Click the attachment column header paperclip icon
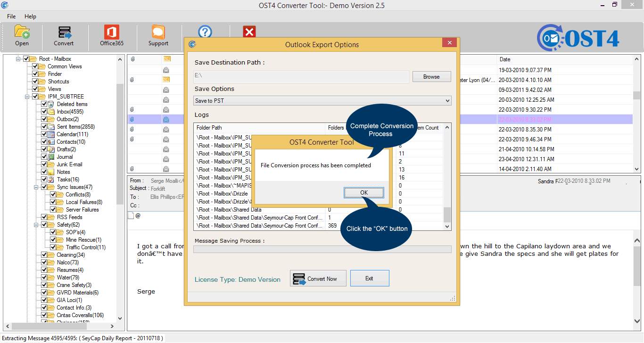Image resolution: width=644 pixels, height=343 pixels. coord(132,59)
